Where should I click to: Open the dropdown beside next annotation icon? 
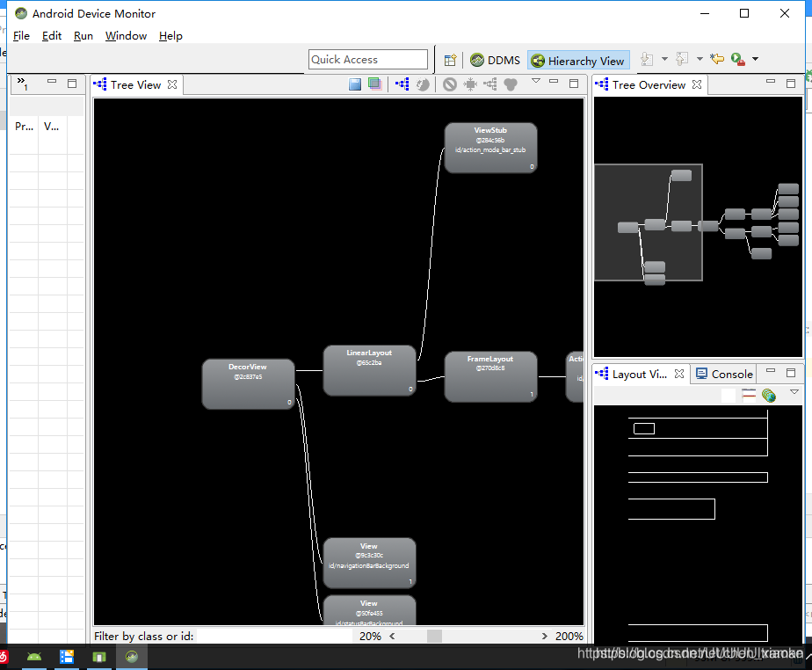coord(664,59)
